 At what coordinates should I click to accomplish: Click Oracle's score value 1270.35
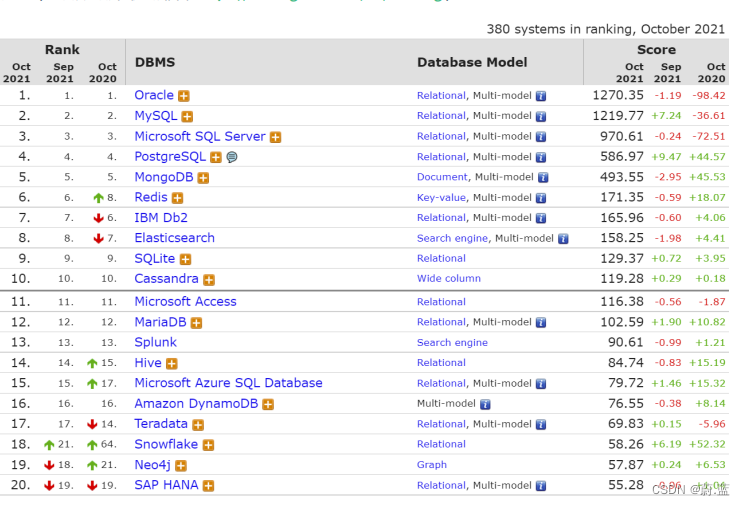(x=618, y=95)
